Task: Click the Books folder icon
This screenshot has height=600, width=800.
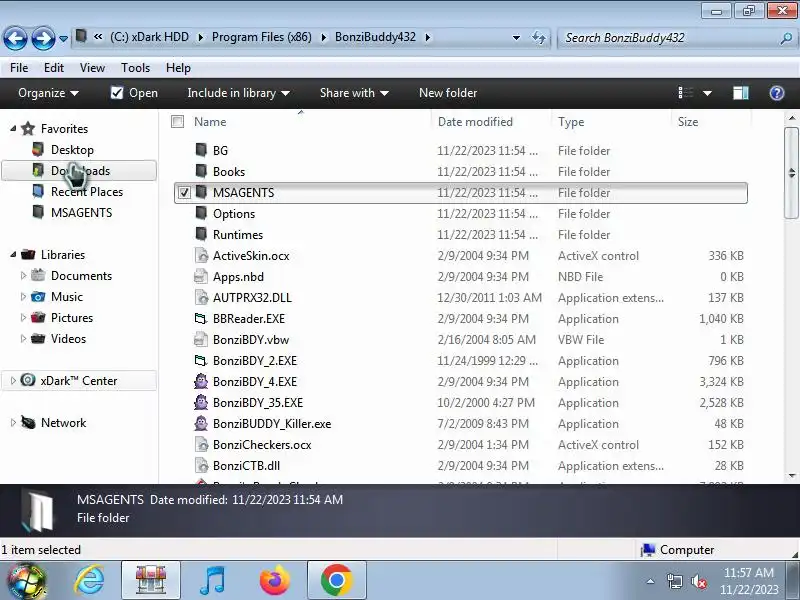Action: tap(202, 171)
